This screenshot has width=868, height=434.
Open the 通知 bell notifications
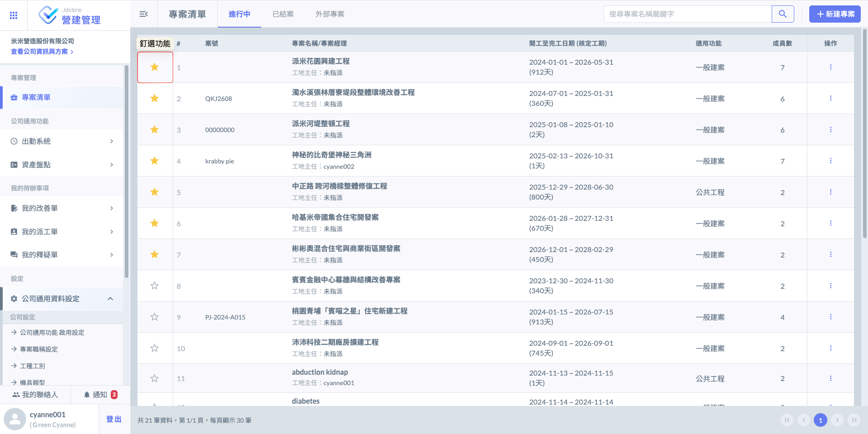click(100, 395)
